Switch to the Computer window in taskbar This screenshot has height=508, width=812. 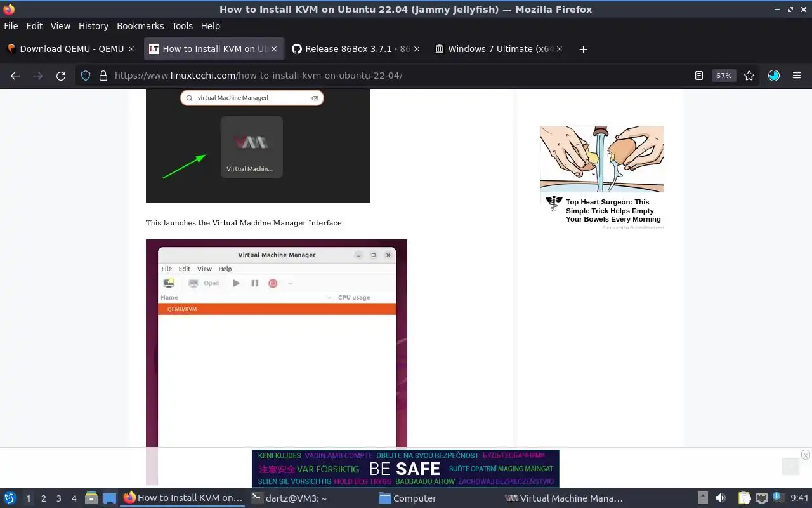pyautogui.click(x=436, y=498)
